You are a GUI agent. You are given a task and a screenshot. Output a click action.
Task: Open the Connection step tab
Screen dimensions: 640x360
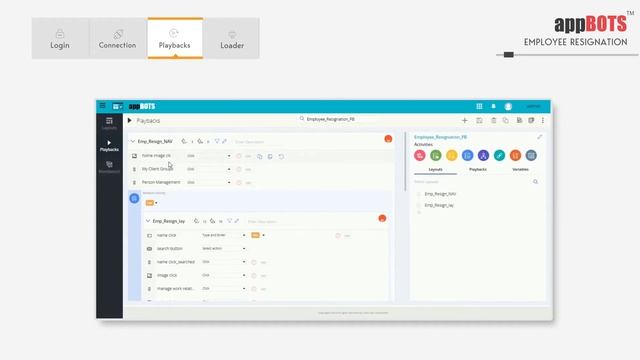pos(118,38)
